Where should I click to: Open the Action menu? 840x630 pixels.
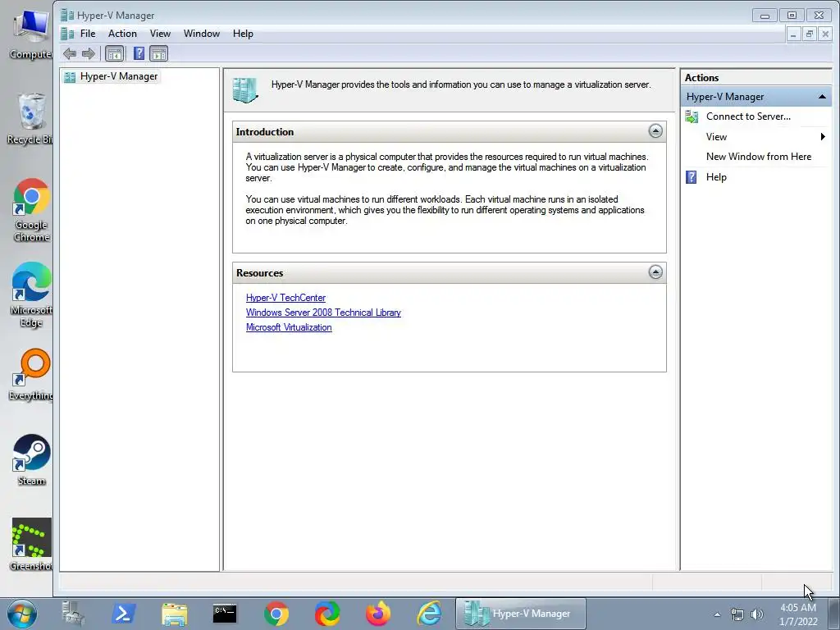[x=122, y=34]
